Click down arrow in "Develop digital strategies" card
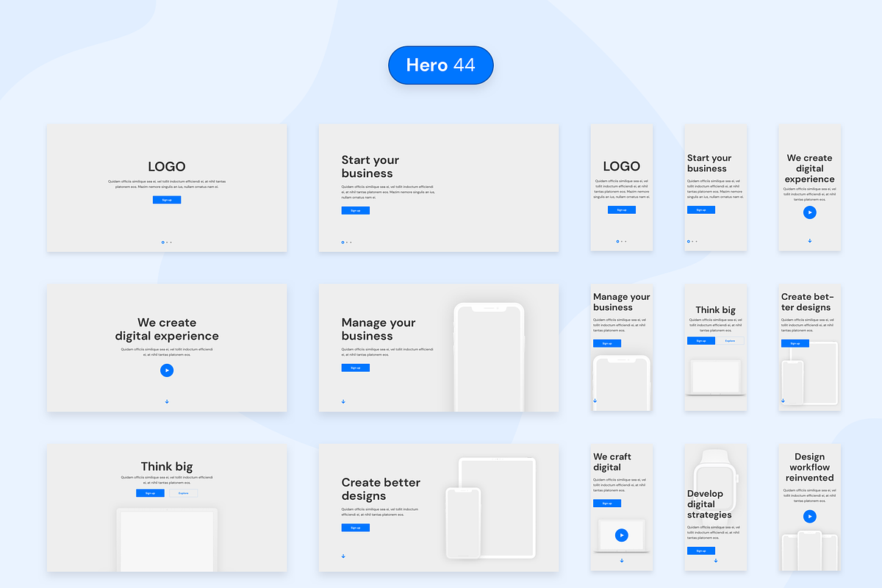 click(x=715, y=561)
